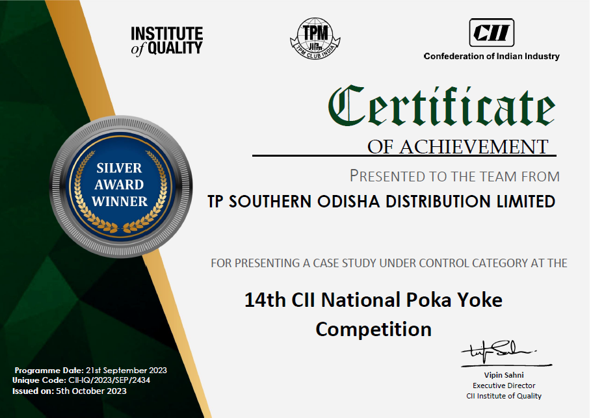This screenshot has width=591, height=418.
Task: Click the 'Executive Director' designation
Action: coord(504,386)
